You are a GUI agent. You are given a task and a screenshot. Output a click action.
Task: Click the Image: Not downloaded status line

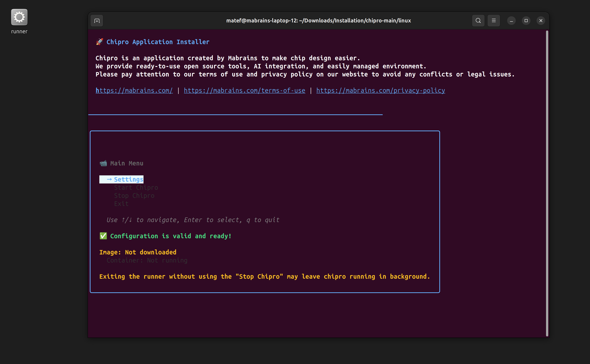[x=138, y=252]
